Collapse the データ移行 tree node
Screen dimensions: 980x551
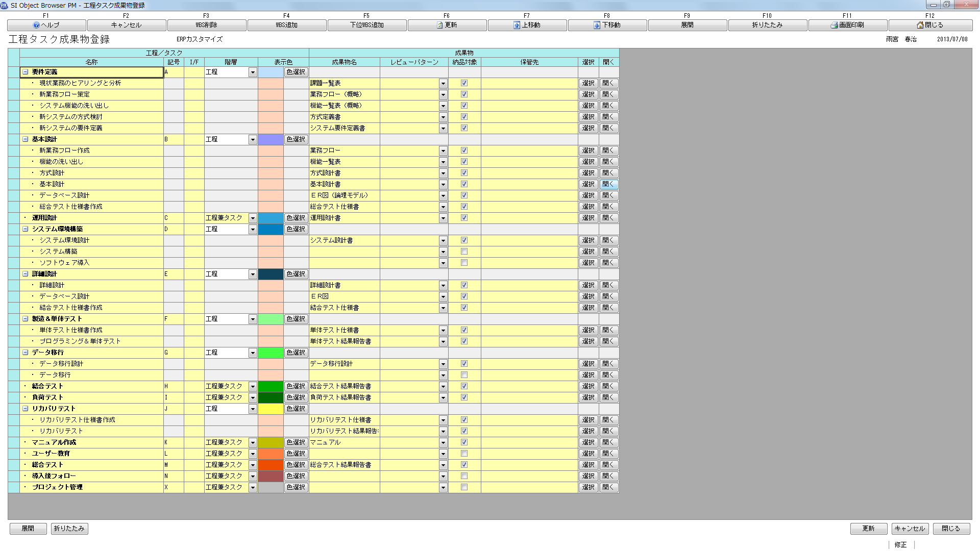point(25,353)
